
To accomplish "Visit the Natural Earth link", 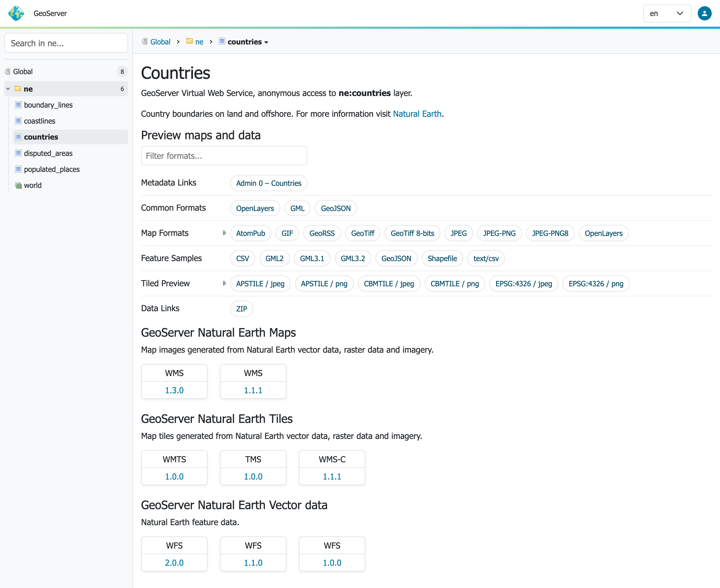I will point(417,114).
